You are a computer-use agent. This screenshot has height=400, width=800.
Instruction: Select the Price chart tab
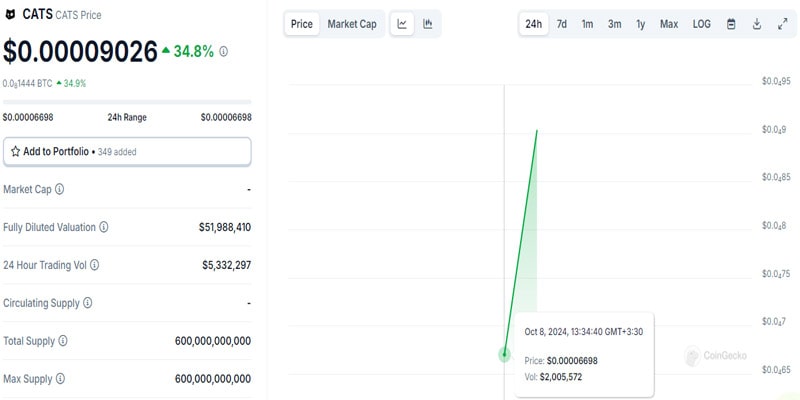point(302,24)
